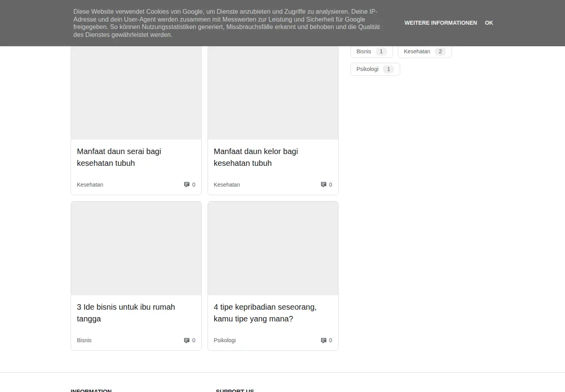Open post Manfaat daun kelor bagi kesehatan
The width and height of the screenshot is (565, 392).
click(256, 157)
